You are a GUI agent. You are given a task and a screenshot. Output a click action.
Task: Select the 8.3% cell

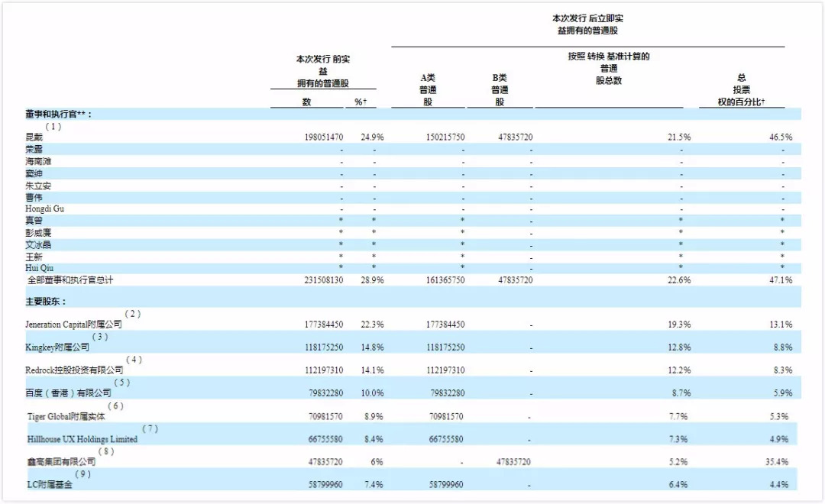(x=782, y=370)
